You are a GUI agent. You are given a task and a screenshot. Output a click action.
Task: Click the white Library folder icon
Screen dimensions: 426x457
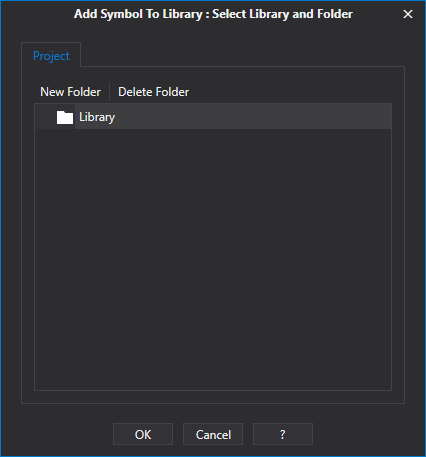[65, 117]
